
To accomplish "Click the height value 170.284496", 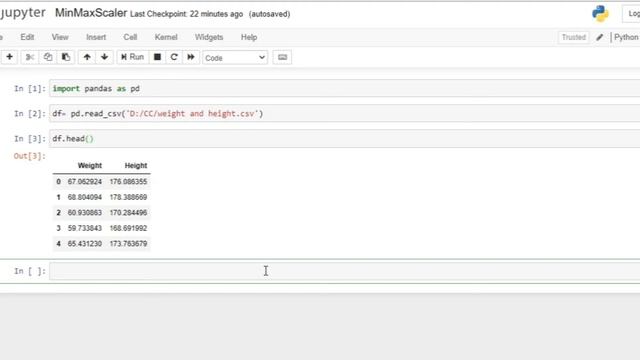I will [x=128, y=213].
